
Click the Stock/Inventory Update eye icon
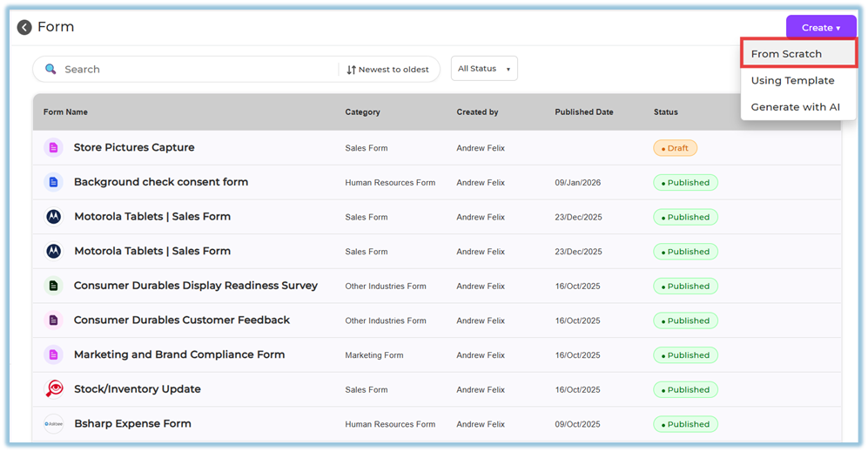coord(53,389)
